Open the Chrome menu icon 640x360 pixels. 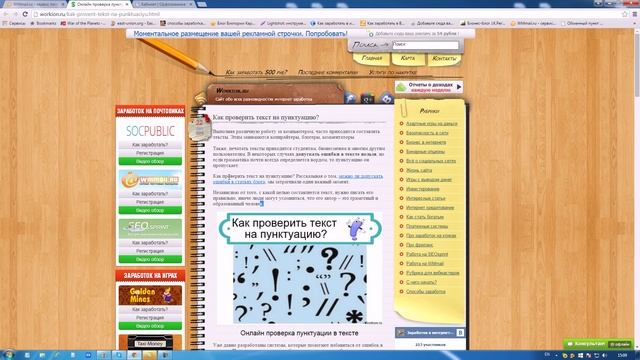coord(635,14)
